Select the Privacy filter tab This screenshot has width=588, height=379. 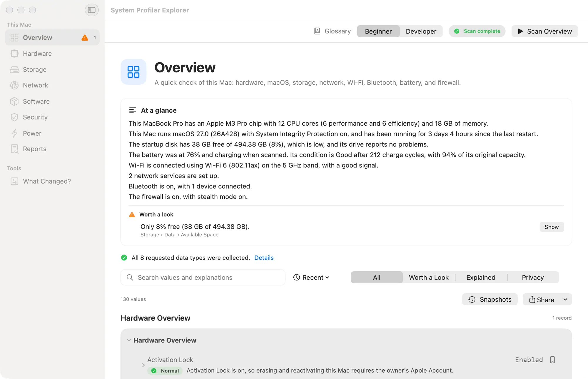pyautogui.click(x=533, y=277)
